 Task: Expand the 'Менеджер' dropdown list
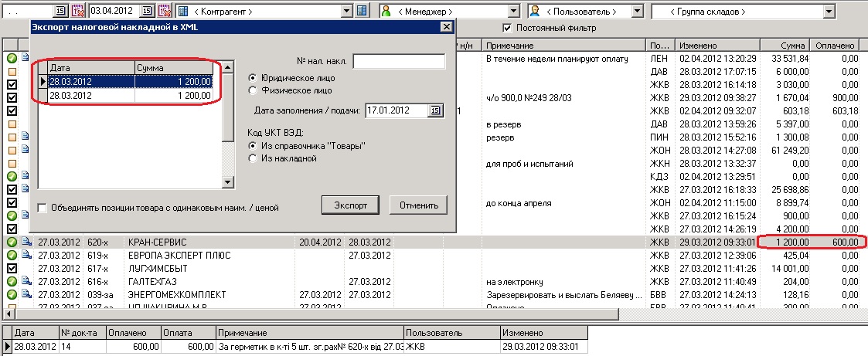[x=513, y=12]
